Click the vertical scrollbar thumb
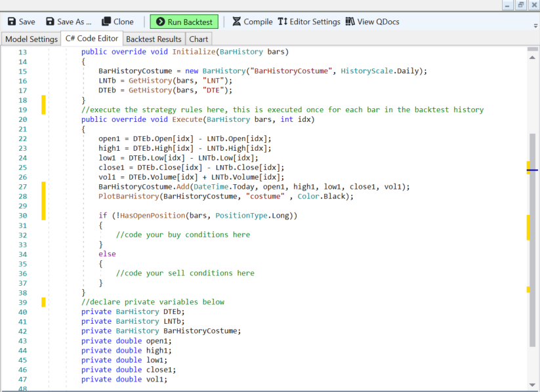Viewport: 540px width, 392px height. click(x=532, y=239)
